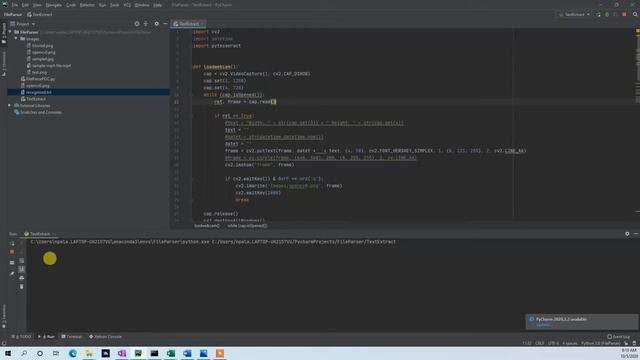Image resolution: width=640 pixels, height=360 pixels.
Task: Open Project pane gear options
Action: (x=156, y=24)
